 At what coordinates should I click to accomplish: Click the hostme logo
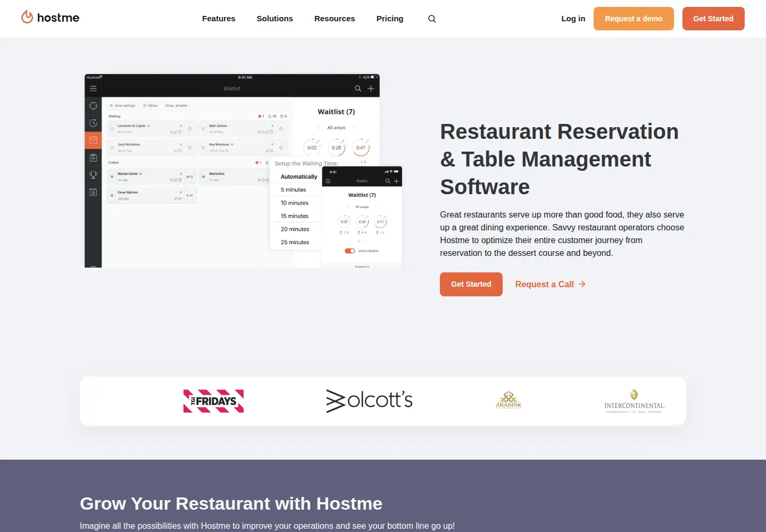coord(50,18)
